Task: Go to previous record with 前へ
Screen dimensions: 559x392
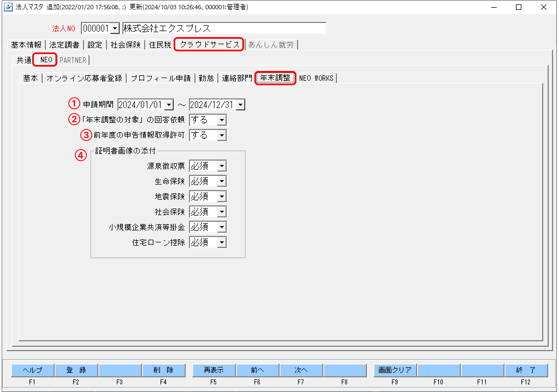Action: tap(258, 370)
